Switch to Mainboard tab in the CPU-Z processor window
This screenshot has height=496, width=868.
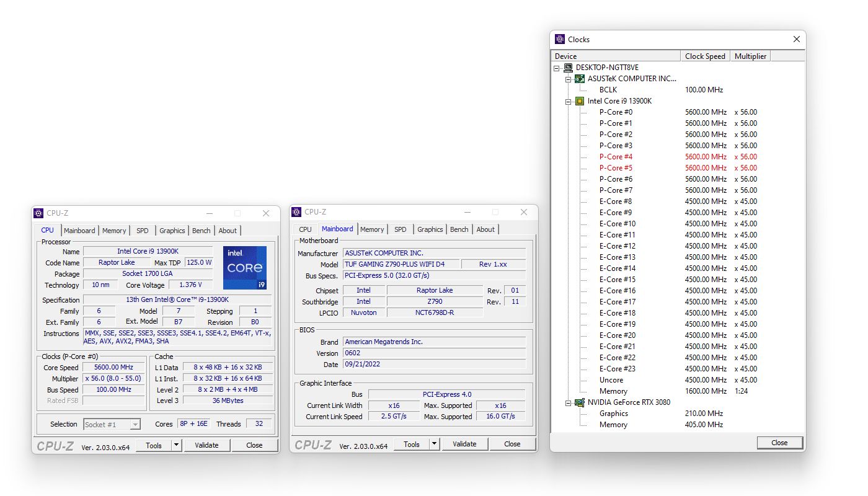[79, 231]
